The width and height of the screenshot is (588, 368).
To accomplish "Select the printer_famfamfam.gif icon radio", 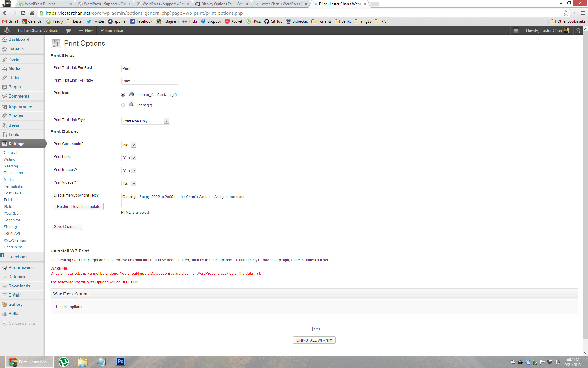I will [123, 95].
